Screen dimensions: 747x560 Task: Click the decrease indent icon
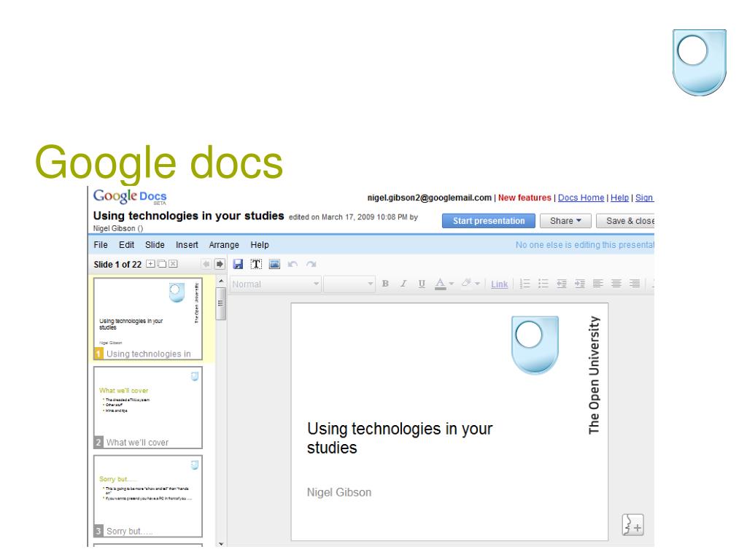562,284
